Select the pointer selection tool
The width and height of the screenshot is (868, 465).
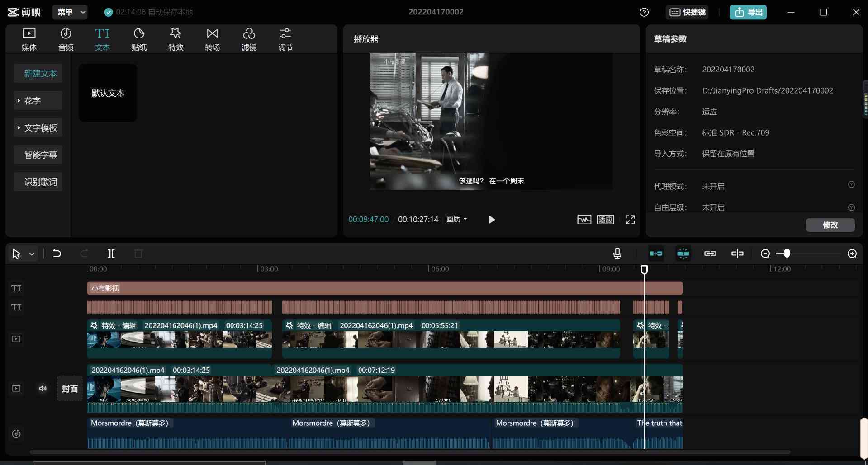(16, 254)
